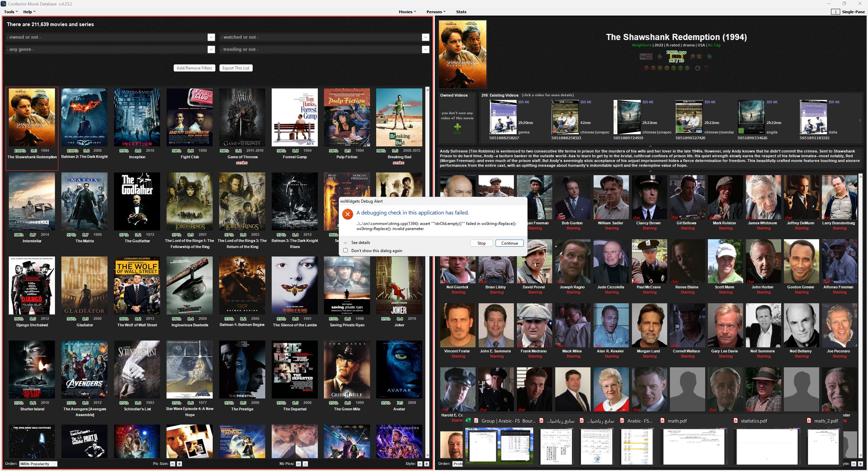868x471 pixels.
Task: Click the PDF icon beside statistics.pdf preview
Action: pyautogui.click(x=736, y=421)
